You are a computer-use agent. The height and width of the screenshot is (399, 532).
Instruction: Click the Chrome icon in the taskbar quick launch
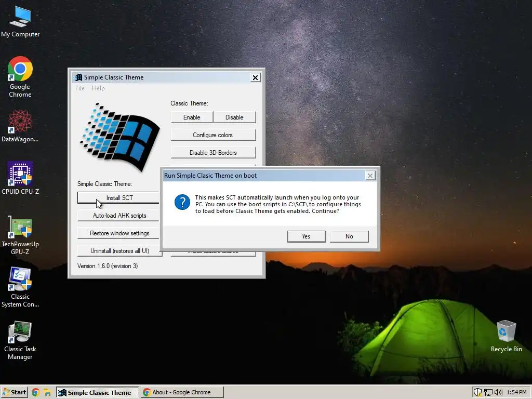click(x=36, y=393)
